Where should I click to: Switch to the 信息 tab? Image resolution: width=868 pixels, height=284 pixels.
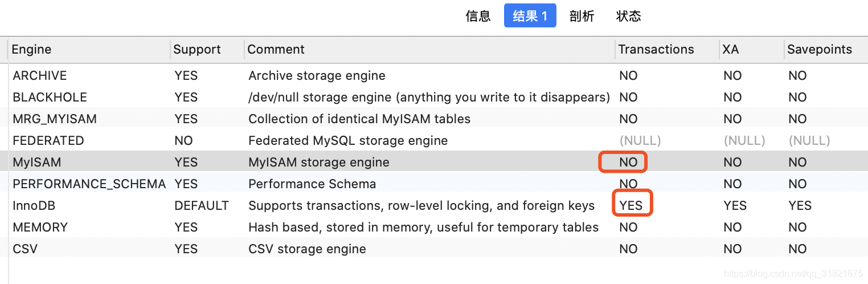[x=478, y=16]
